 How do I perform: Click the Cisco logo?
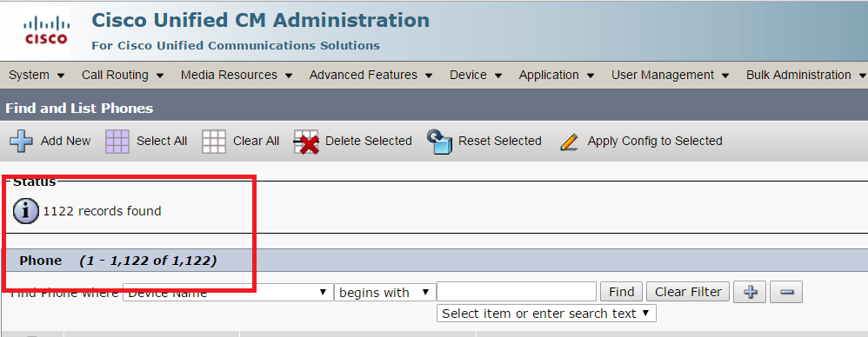45,30
